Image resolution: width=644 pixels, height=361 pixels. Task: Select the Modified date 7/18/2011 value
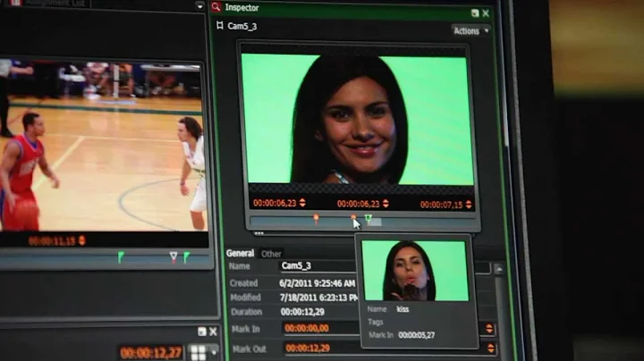[x=318, y=298]
